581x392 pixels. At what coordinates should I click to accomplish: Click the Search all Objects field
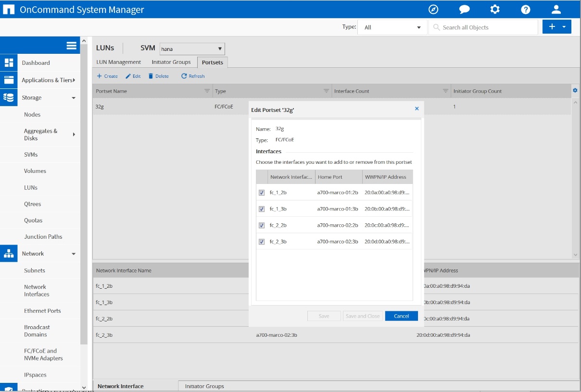483,27
